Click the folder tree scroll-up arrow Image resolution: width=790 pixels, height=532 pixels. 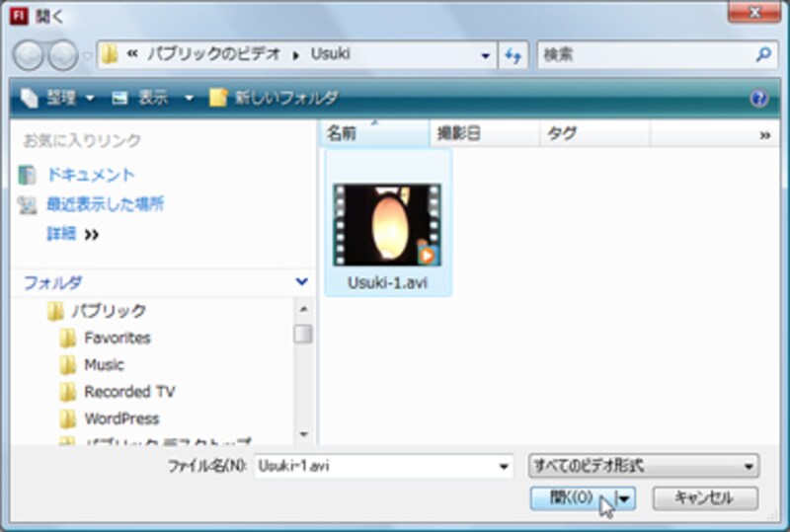pos(303,309)
